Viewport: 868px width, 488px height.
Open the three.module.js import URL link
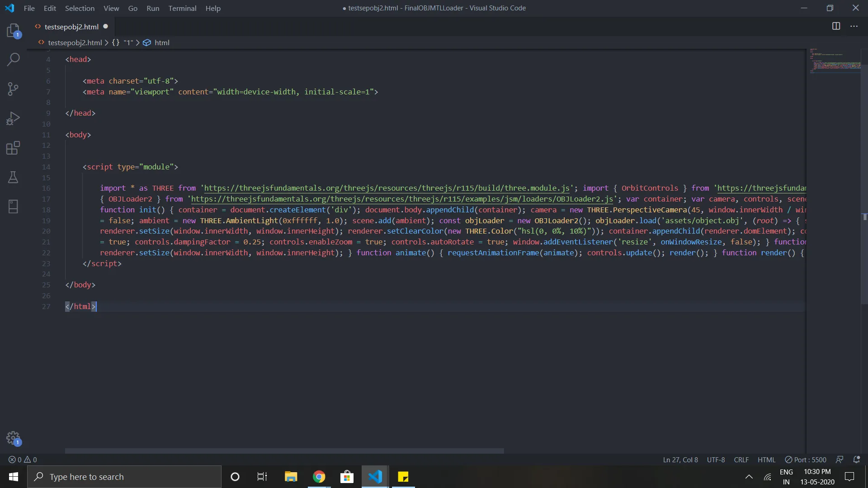[x=387, y=188]
